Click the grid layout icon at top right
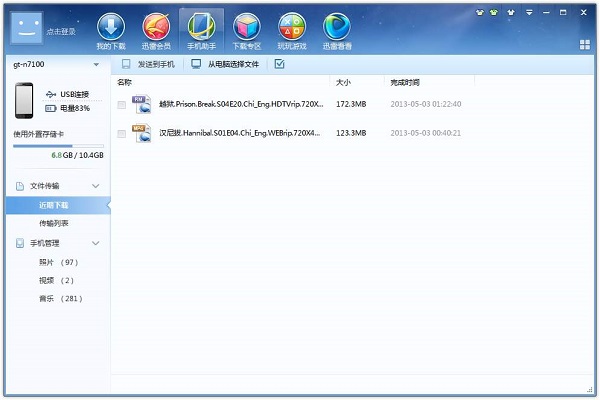600x400 pixels. [585, 44]
